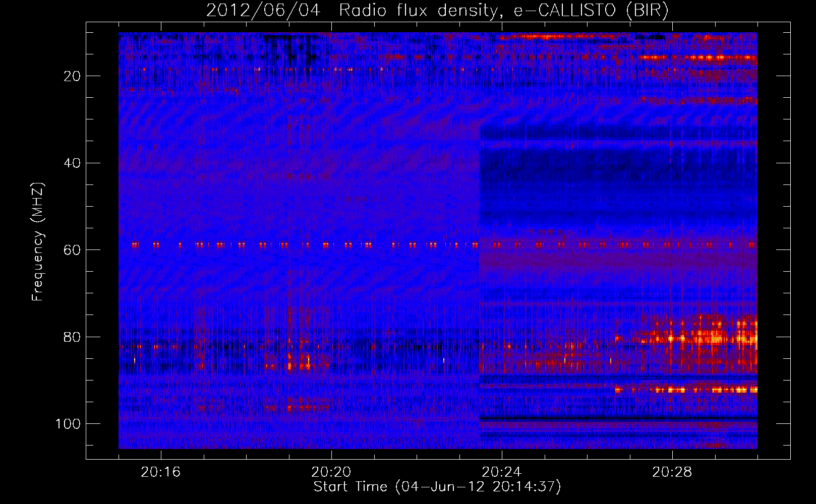This screenshot has width=816, height=504.
Task: Select the 20:24 time tick label
Action: (x=501, y=472)
